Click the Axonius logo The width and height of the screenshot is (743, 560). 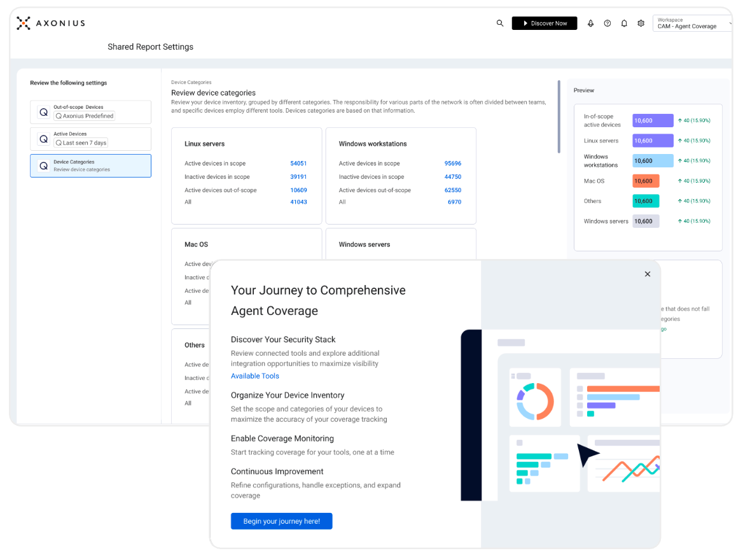(x=51, y=24)
